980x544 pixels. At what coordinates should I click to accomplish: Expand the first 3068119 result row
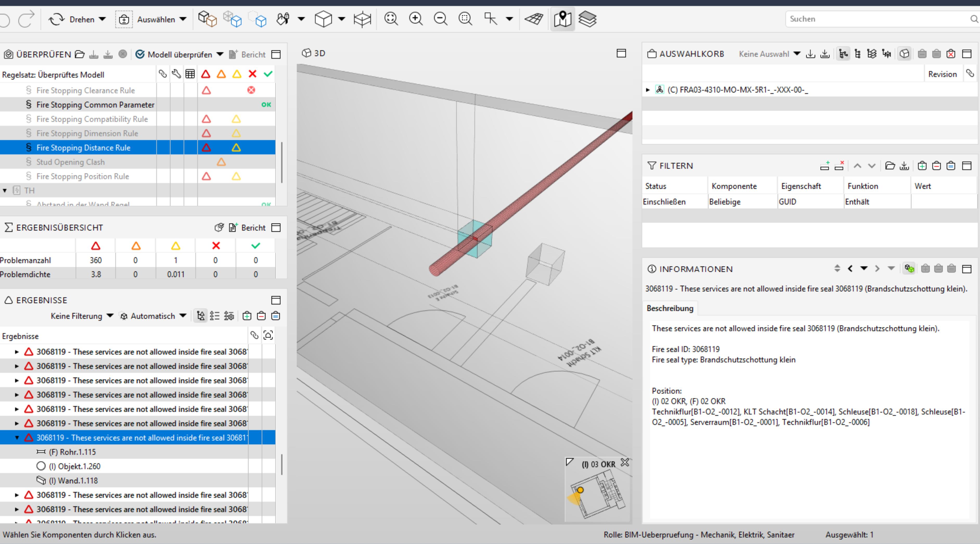(x=17, y=352)
